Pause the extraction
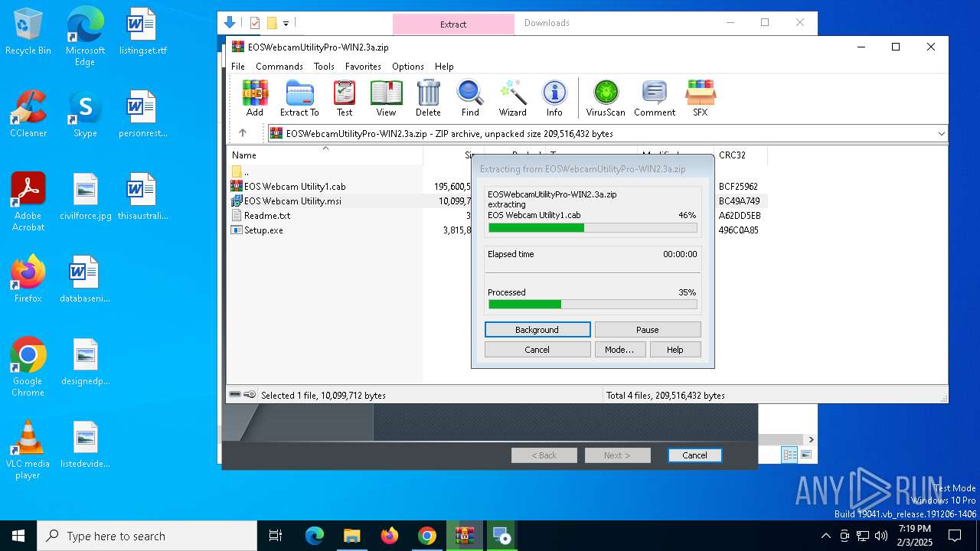The height and width of the screenshot is (551, 980). [x=648, y=330]
